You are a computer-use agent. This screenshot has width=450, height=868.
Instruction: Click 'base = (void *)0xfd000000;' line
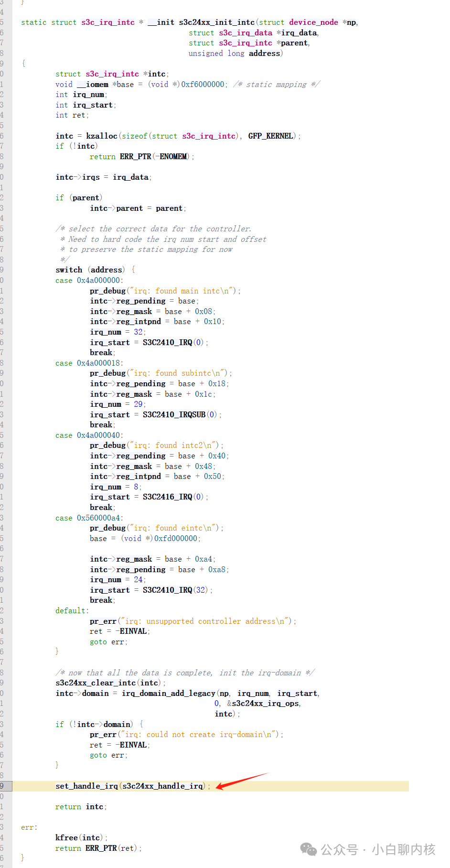(x=145, y=539)
